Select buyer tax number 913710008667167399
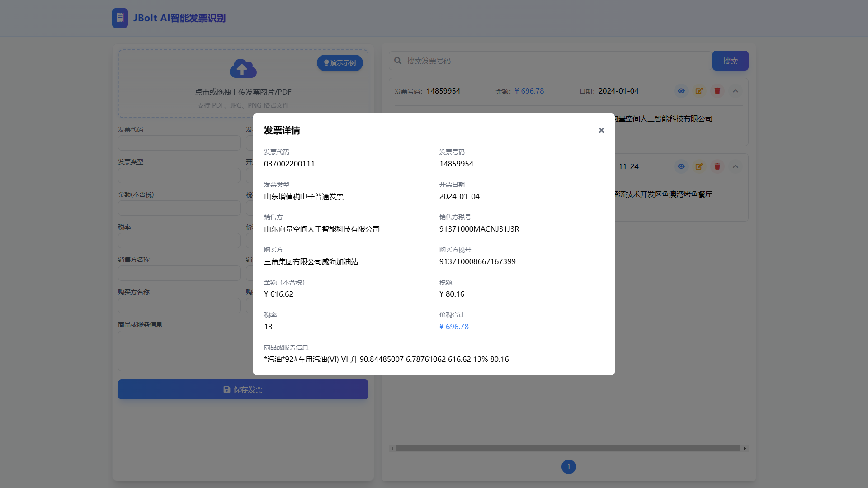 (x=477, y=261)
